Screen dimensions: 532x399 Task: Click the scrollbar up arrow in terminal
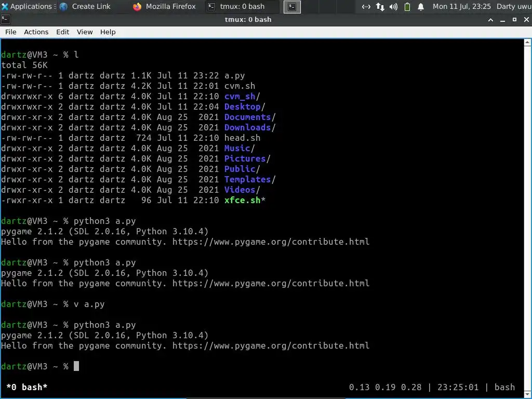point(527,43)
